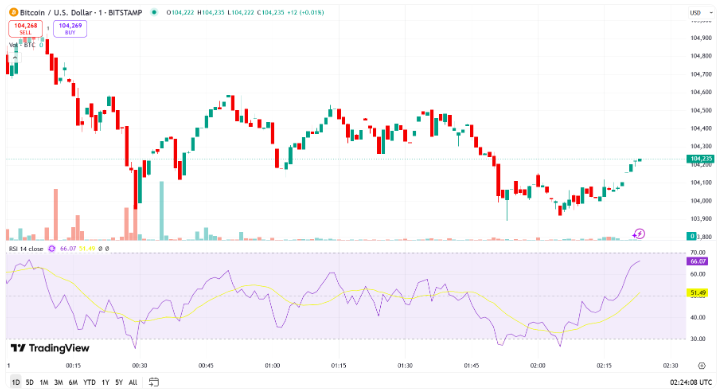Select the RSI 14 close legend
The height and width of the screenshot is (390, 722).
[26, 249]
